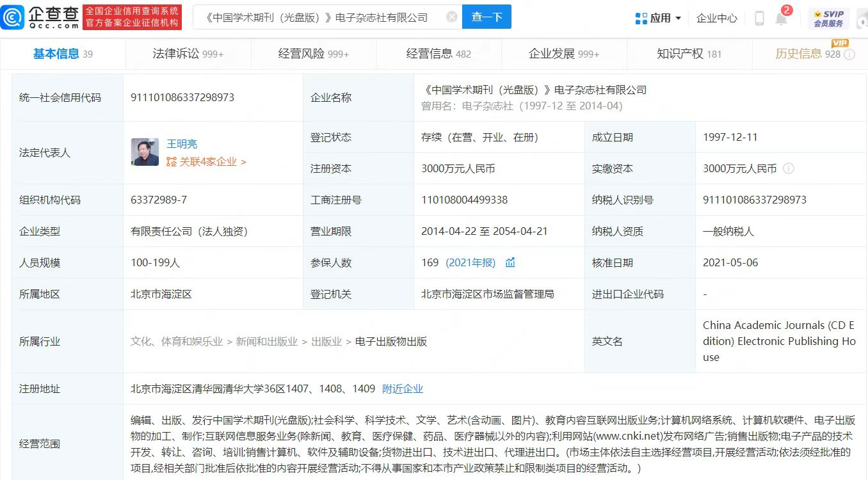
Task: Open the 参保人数 trend chart icon
Action: [x=510, y=262]
